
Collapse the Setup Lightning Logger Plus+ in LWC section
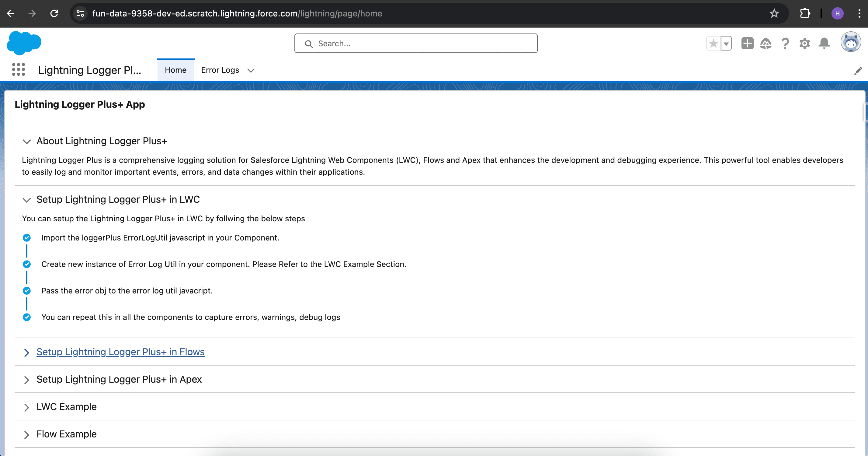[27, 200]
